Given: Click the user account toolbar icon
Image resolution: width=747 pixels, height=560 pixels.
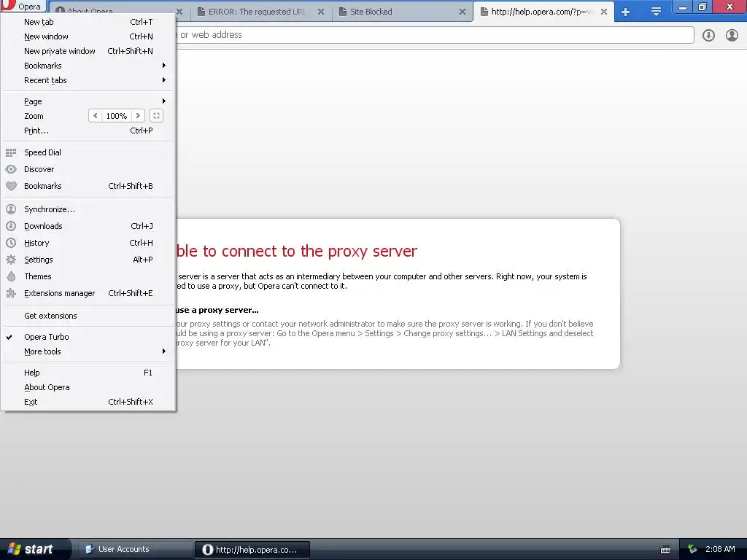Looking at the screenshot, I should (732, 35).
